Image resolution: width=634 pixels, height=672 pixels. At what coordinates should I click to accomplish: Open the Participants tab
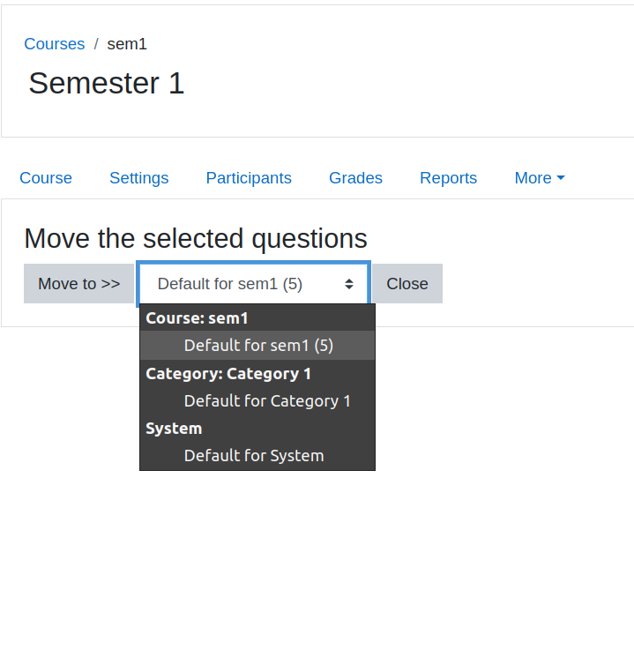coord(249,178)
